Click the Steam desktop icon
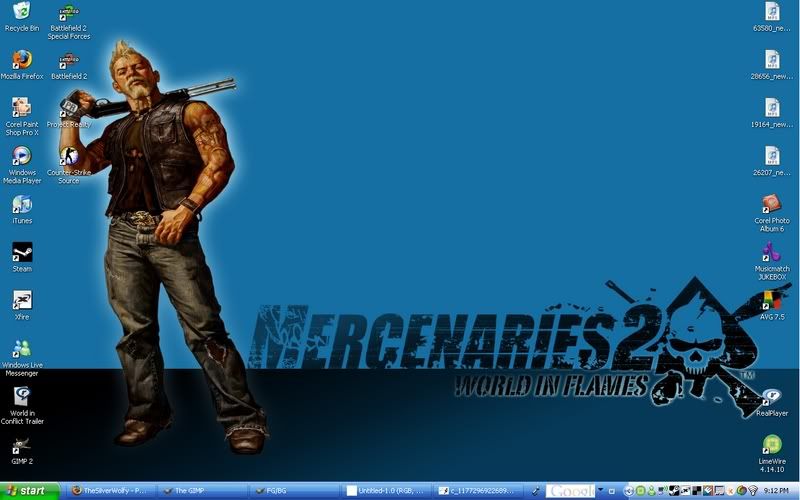Viewport: 800px width, 500px height. coord(22,257)
